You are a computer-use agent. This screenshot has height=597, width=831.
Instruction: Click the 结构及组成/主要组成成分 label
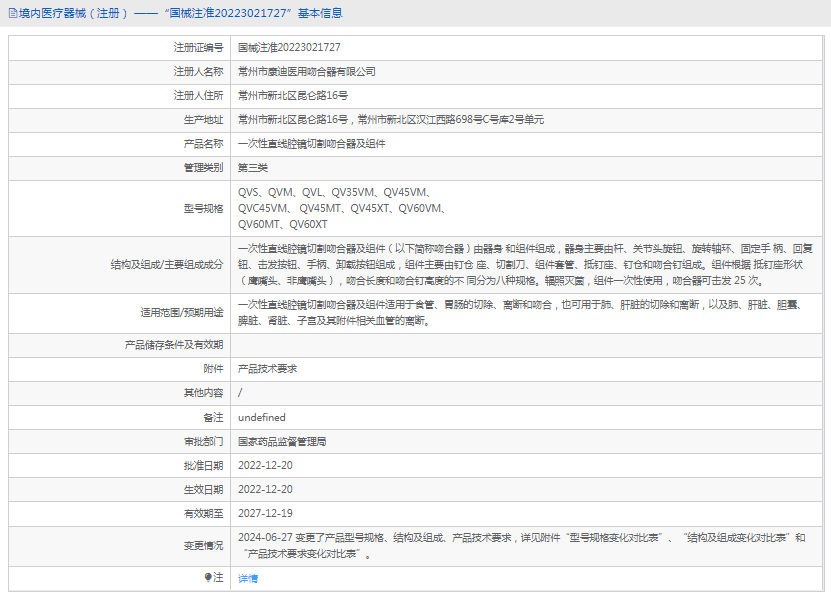pyautogui.click(x=166, y=265)
